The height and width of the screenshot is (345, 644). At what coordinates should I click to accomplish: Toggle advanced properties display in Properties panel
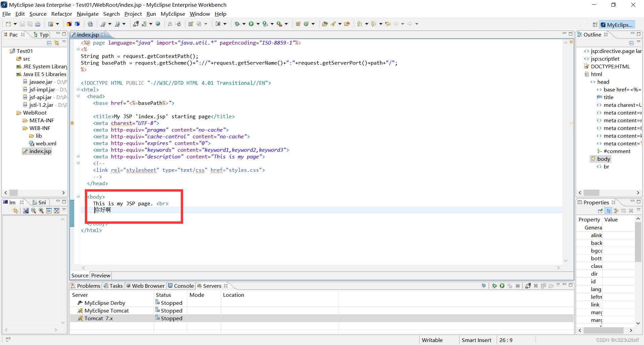[x=616, y=211]
